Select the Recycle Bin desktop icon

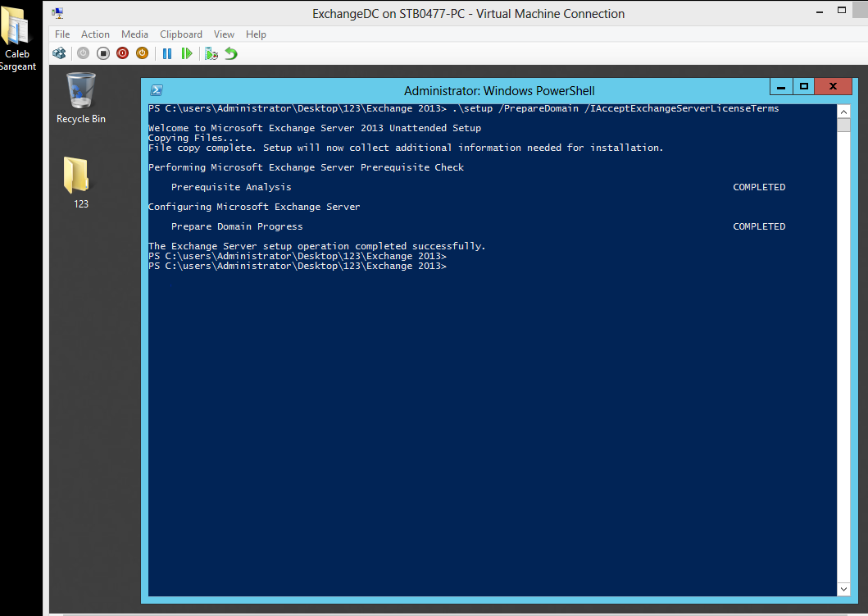coord(81,98)
